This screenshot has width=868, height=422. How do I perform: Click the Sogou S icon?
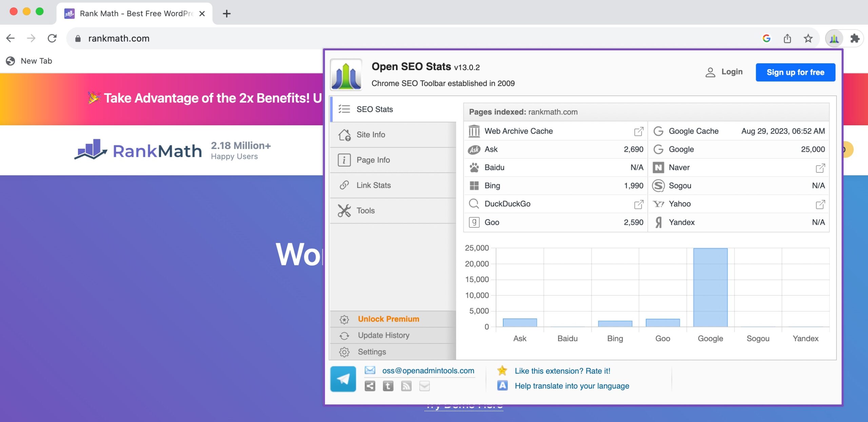(x=658, y=186)
